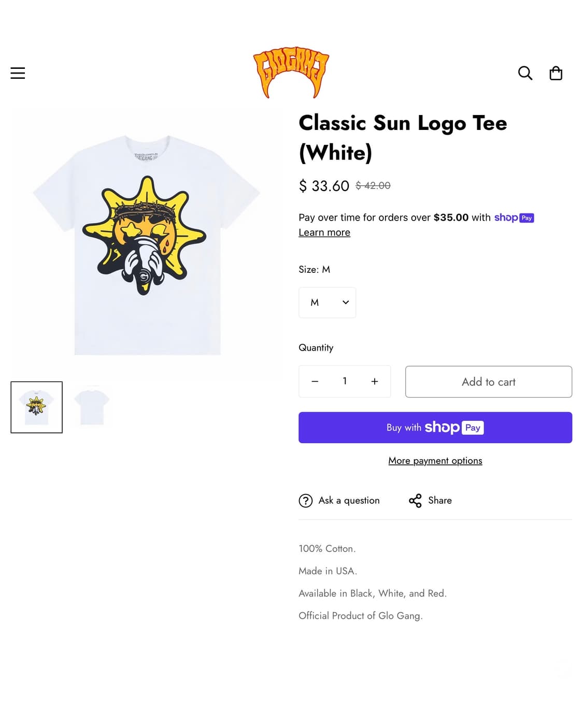Open More payment options link
583x728 pixels.
coord(435,461)
